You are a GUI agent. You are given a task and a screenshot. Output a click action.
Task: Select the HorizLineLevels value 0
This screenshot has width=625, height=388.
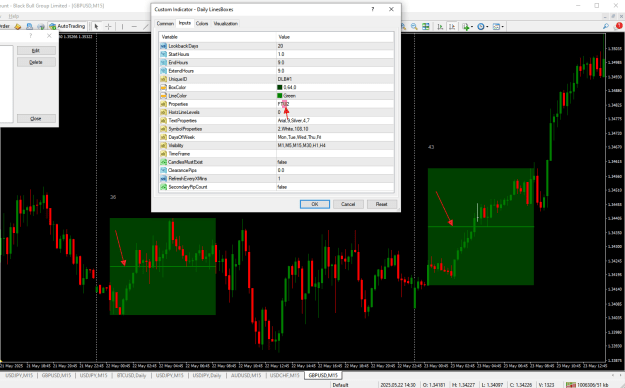tap(335, 112)
